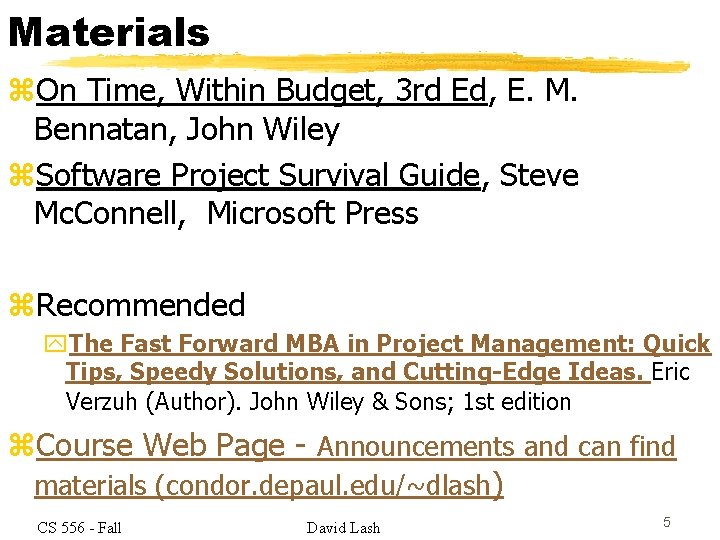Viewport: 720px width, 540px height.
Task: Click the McConnell, Microsoft Press text line
Action: tap(226, 214)
